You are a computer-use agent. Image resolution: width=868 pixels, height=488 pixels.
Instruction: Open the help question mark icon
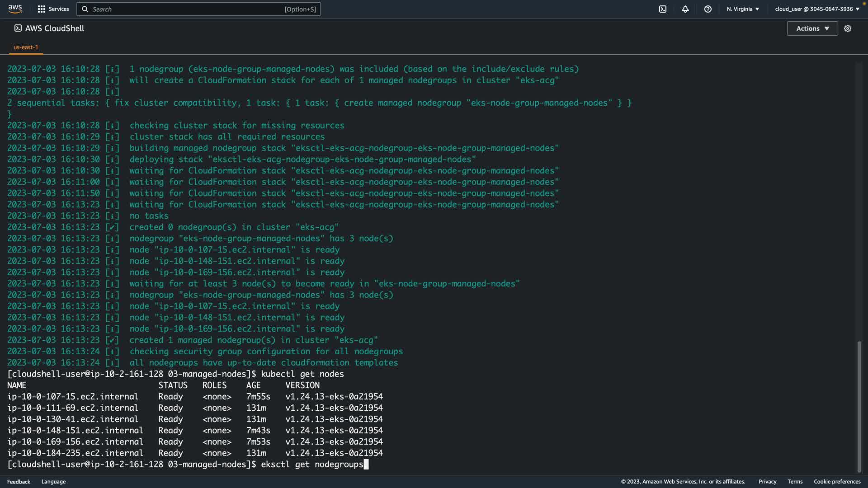pos(708,9)
